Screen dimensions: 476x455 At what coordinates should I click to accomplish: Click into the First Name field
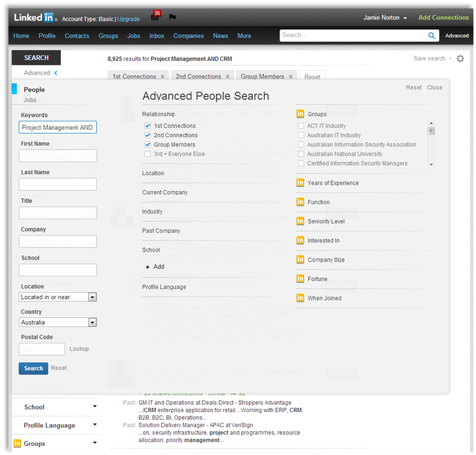(x=58, y=156)
